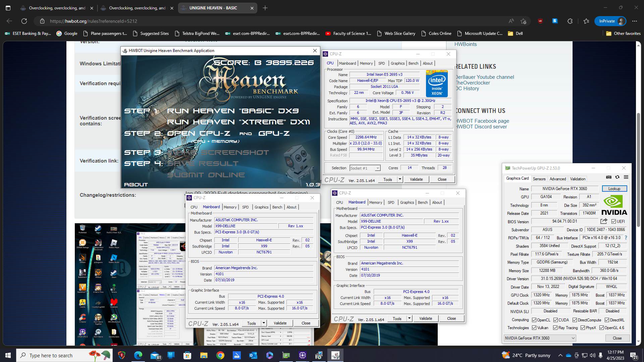The image size is (644, 362).
Task: Click the Lookup button in GPU-Z
Action: [x=614, y=188]
